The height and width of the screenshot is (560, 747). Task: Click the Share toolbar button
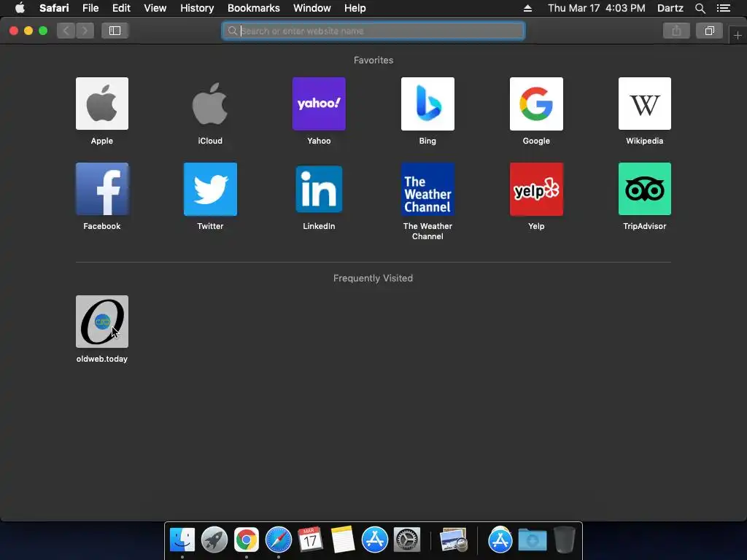676,31
